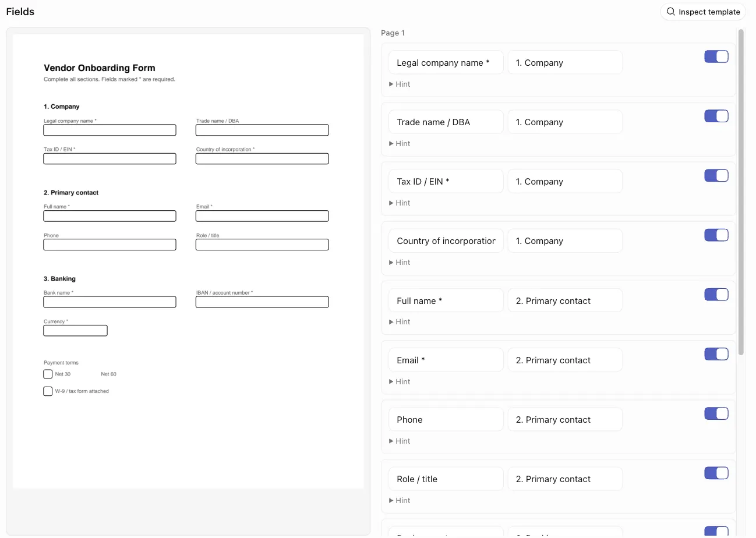Select the Legal company name box in form preview
The height and width of the screenshot is (538, 756).
tap(109, 130)
